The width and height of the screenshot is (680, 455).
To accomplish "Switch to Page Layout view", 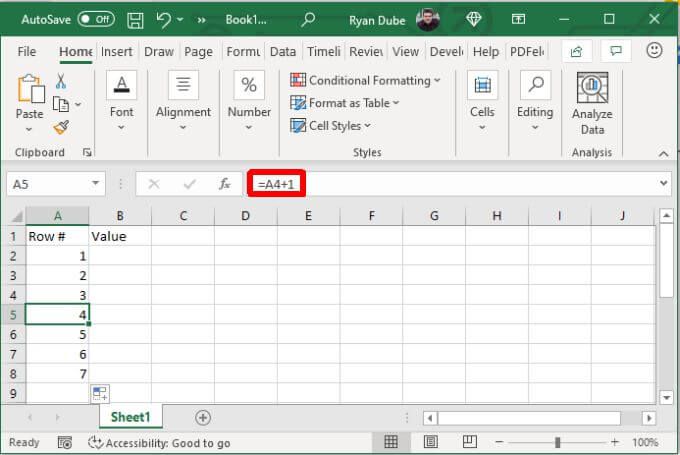I will (430, 442).
